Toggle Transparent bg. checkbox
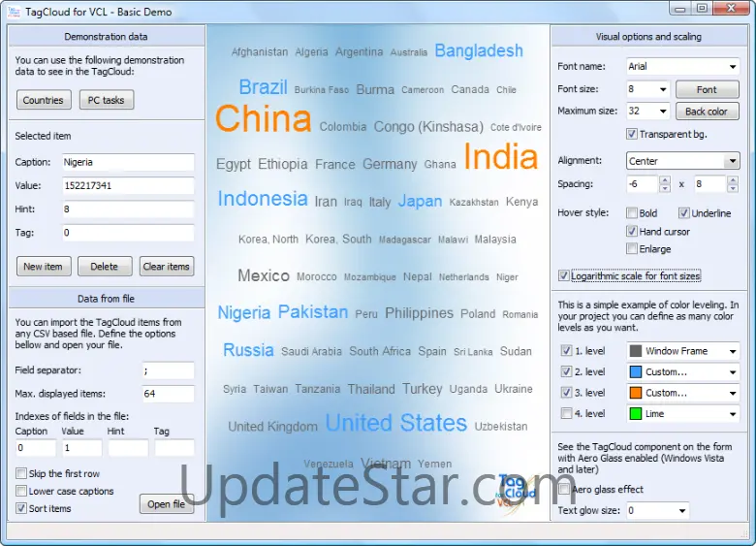756x546 pixels. point(632,134)
